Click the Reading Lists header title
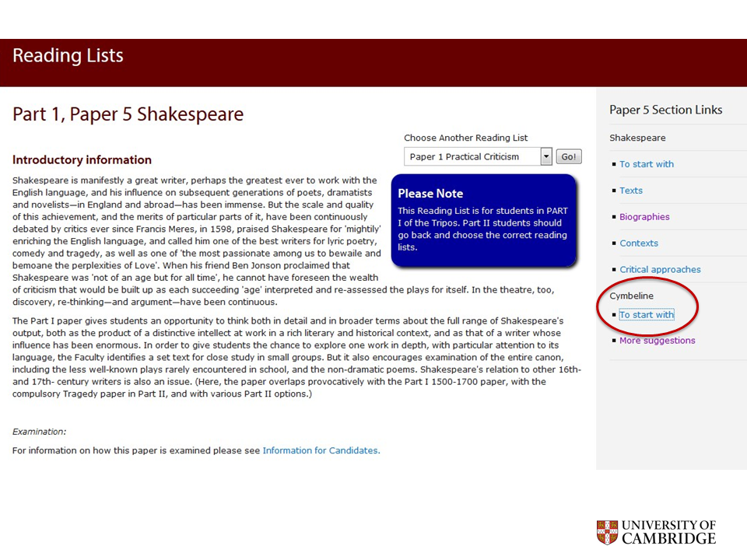Screen dimensions: 747x560 68,56
